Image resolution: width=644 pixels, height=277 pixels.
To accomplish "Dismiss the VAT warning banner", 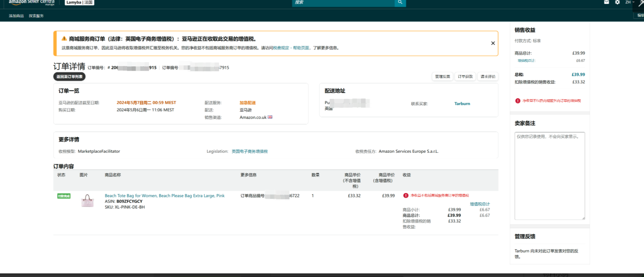I will pos(493,43).
